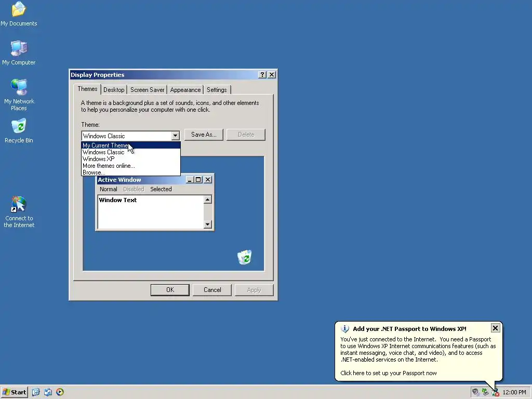This screenshot has height=399, width=532.
Task: Select the My Network Places icon
Action: (19, 95)
